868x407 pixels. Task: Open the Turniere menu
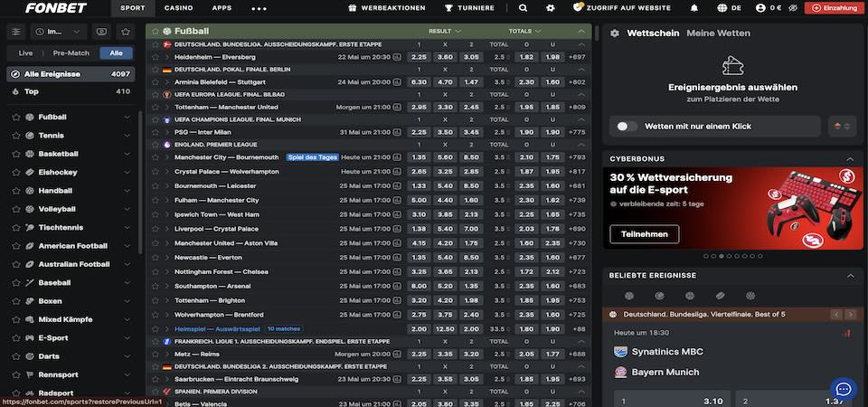[469, 8]
